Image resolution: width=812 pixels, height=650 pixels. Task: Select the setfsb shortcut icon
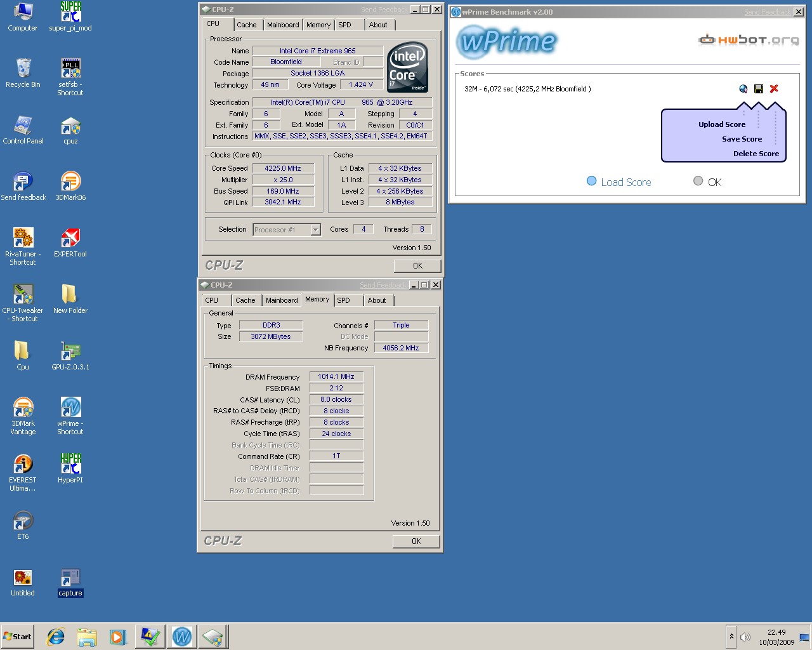[x=70, y=77]
